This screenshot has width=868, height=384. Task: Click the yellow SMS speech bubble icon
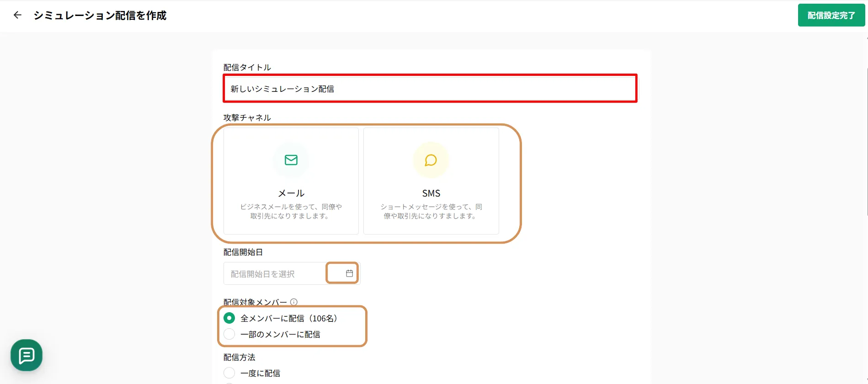(431, 160)
